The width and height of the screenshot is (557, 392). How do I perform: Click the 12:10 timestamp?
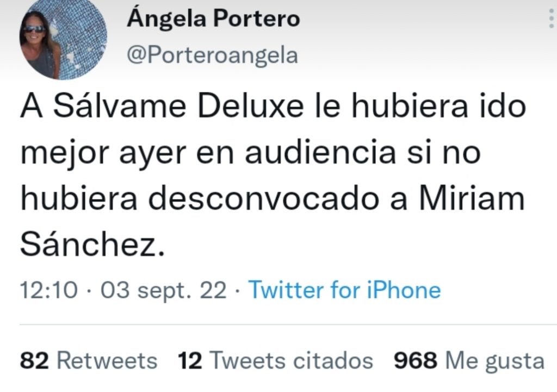48,290
